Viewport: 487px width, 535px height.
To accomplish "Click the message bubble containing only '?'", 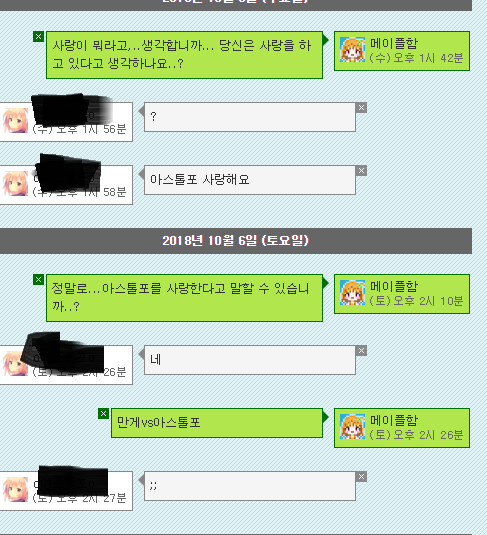I will pyautogui.click(x=250, y=117).
